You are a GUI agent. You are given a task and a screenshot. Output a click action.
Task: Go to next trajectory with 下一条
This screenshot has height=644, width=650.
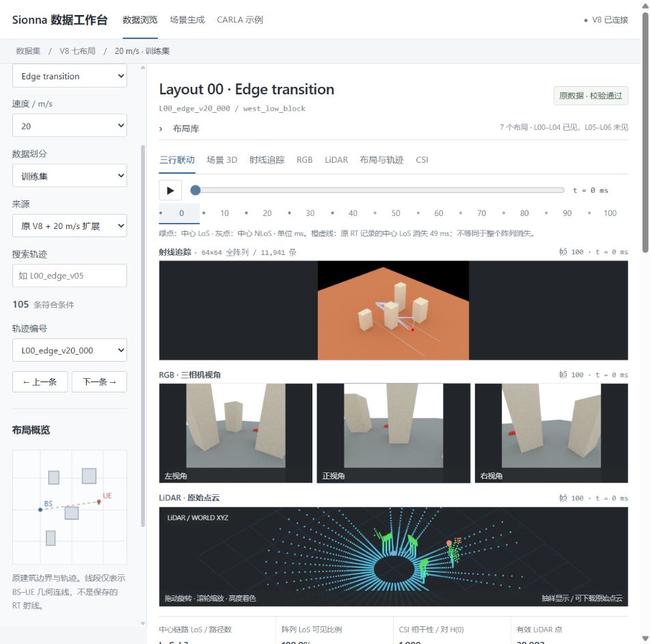click(x=99, y=382)
